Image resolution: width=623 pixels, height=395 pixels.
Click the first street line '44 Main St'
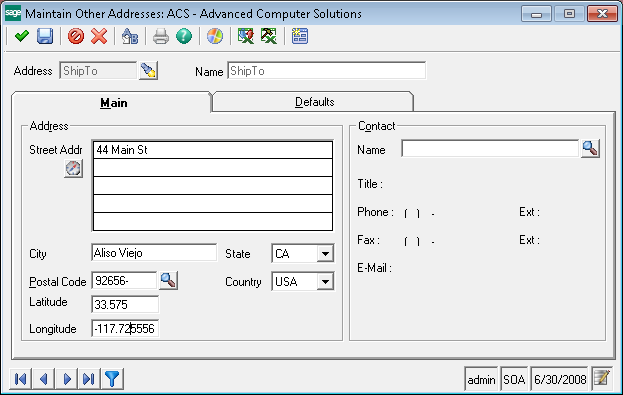[213, 150]
